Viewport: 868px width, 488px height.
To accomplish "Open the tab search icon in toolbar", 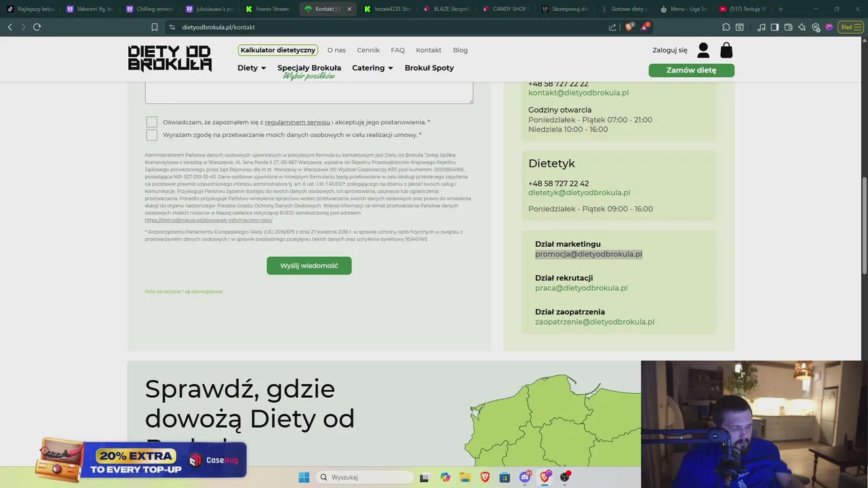I will 740,27.
